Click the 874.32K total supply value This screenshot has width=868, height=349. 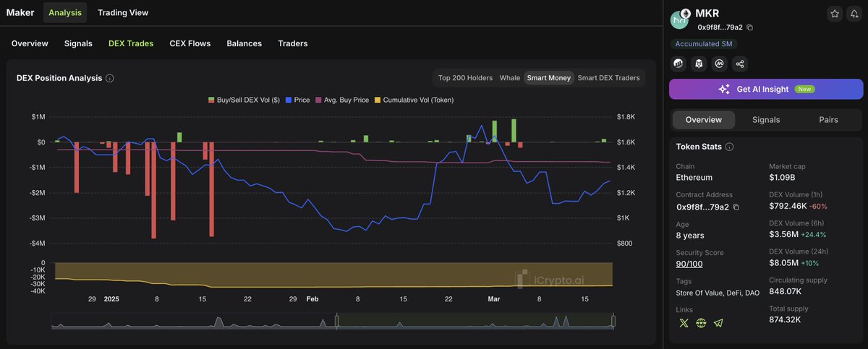[x=785, y=319]
